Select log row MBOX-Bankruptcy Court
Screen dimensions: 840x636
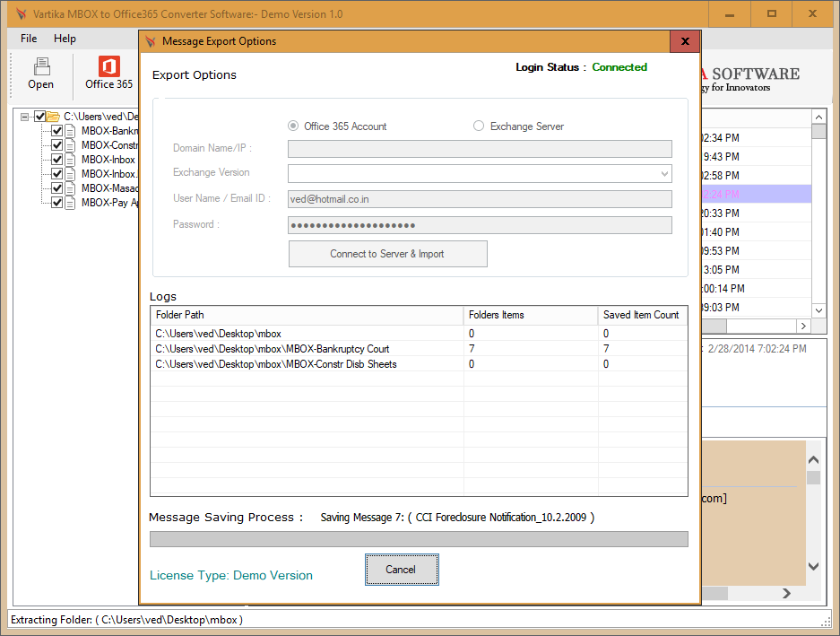[x=419, y=349]
